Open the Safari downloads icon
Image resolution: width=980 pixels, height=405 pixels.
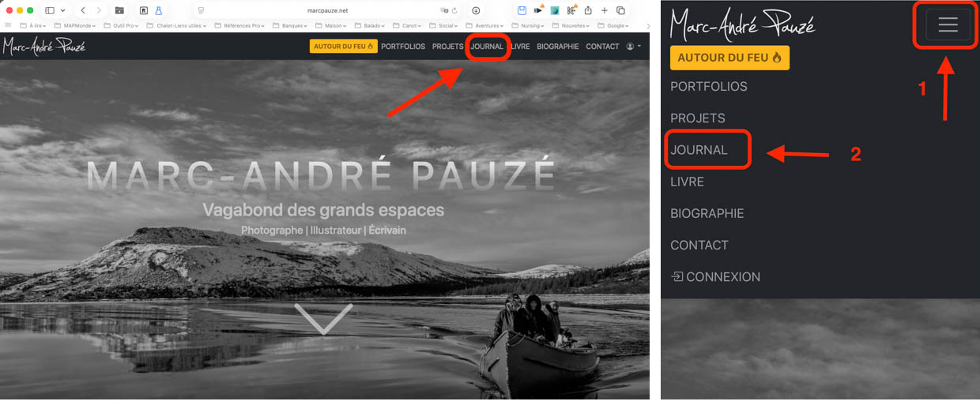(476, 10)
